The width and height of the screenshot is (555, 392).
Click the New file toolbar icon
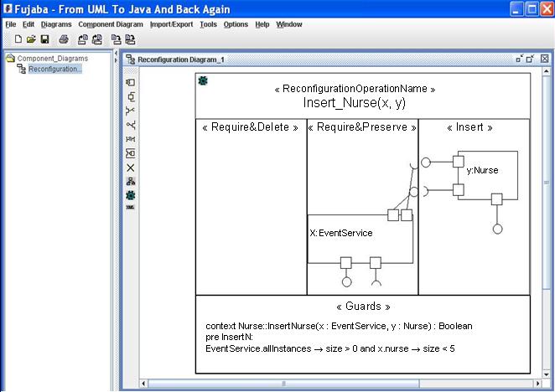pyautogui.click(x=18, y=39)
